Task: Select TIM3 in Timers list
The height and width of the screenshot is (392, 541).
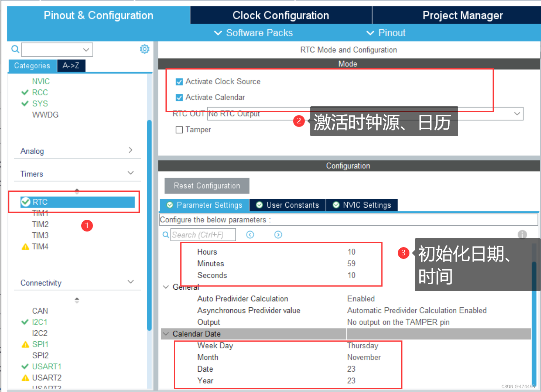Action: click(x=40, y=235)
